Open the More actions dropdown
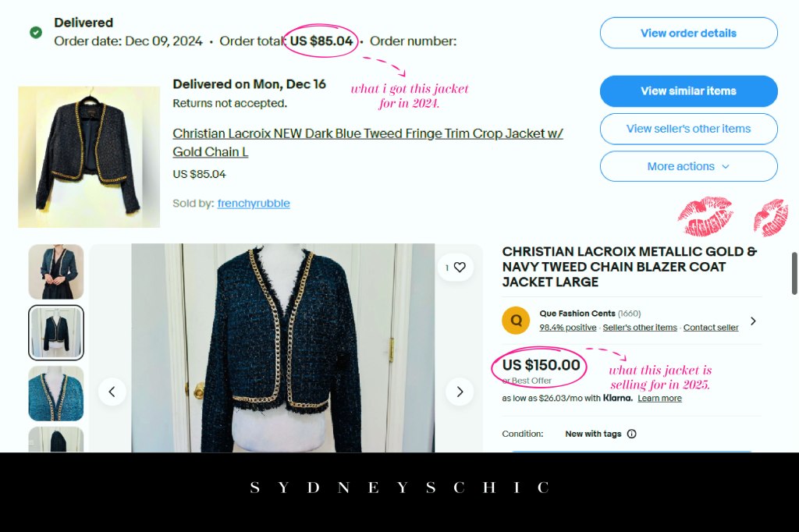The image size is (799, 532). click(x=688, y=166)
